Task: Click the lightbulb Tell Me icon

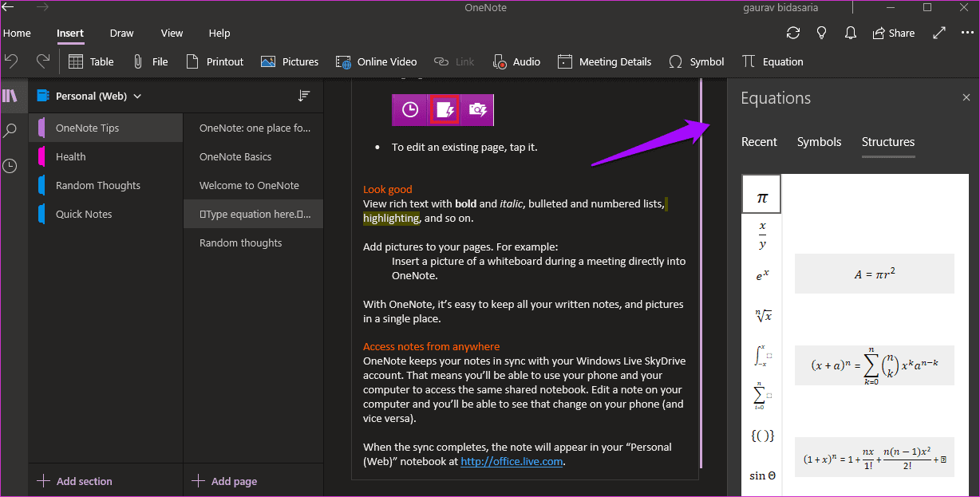Action: (821, 33)
